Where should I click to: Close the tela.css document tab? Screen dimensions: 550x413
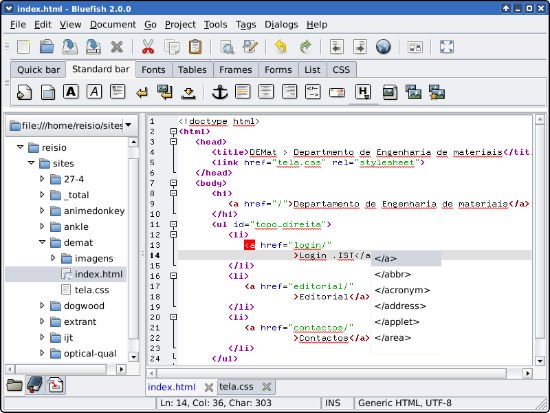point(267,387)
